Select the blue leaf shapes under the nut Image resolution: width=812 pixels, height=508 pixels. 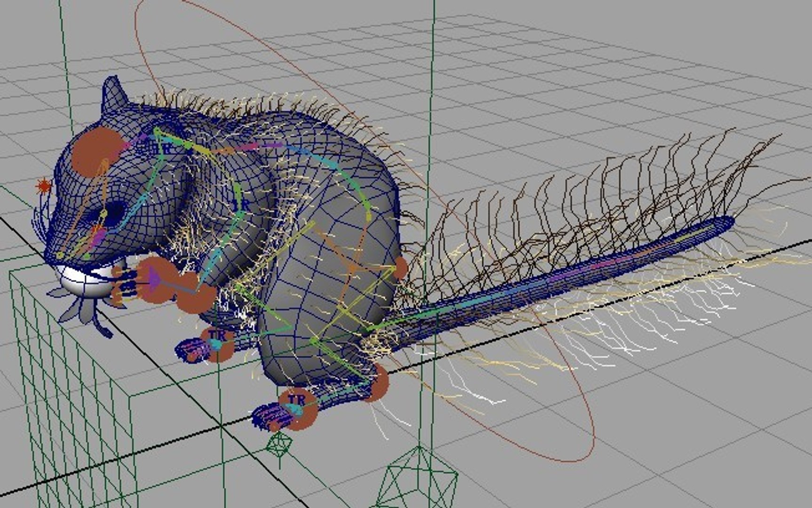point(85,310)
